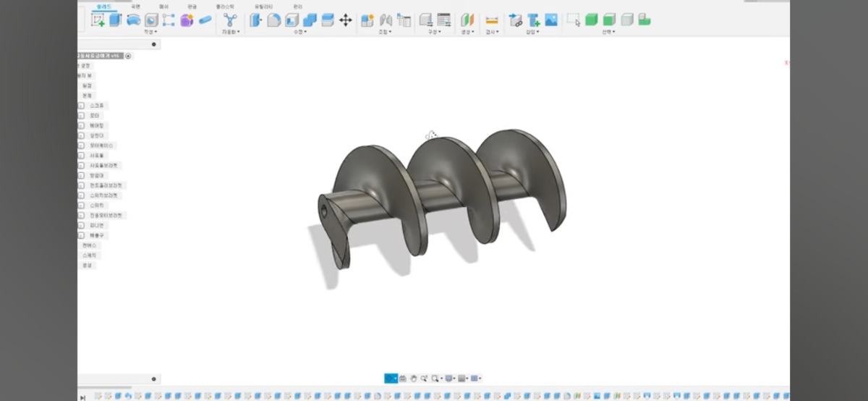Open the 선택 (Select) dropdown

point(608,32)
